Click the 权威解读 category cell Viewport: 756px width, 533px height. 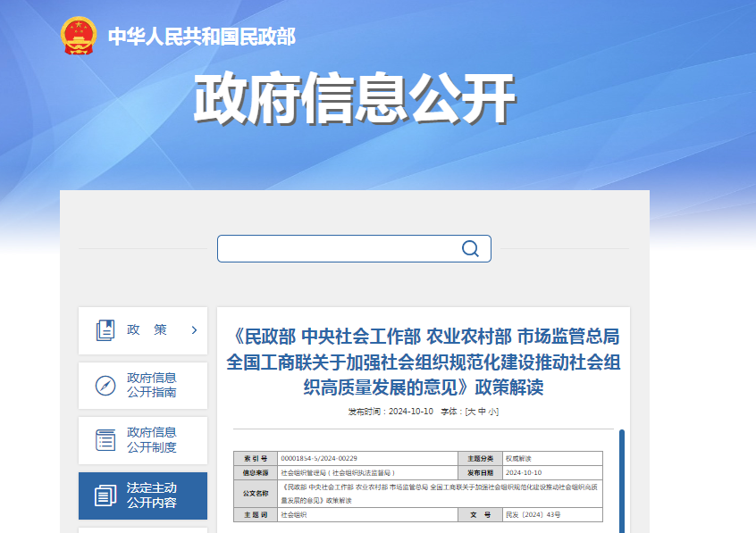[552, 458]
